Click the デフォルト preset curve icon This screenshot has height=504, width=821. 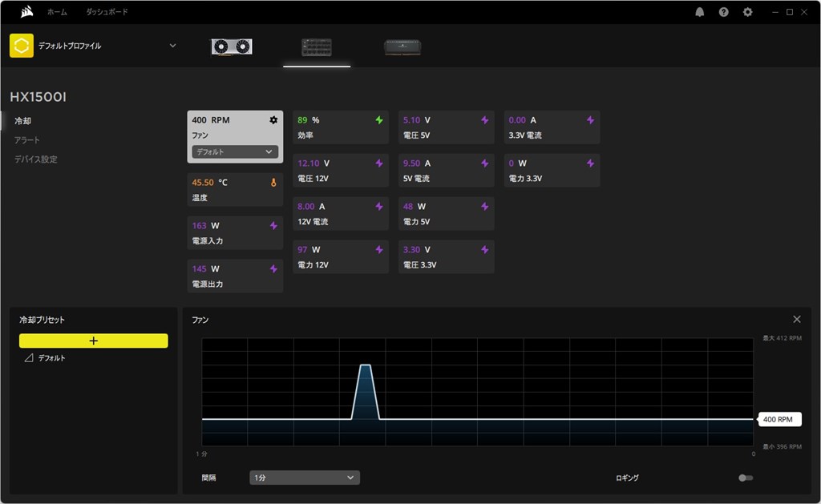pyautogui.click(x=29, y=358)
